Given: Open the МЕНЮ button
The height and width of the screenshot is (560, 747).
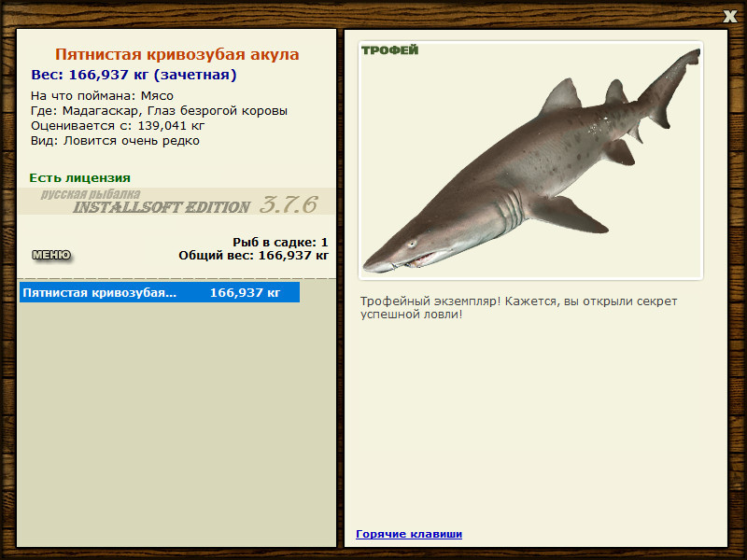Looking at the screenshot, I should pos(51,255).
